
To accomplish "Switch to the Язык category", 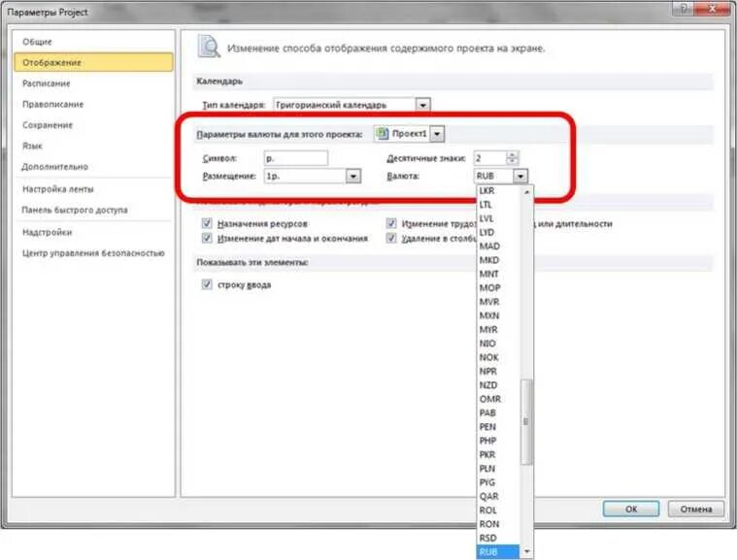I will [32, 146].
